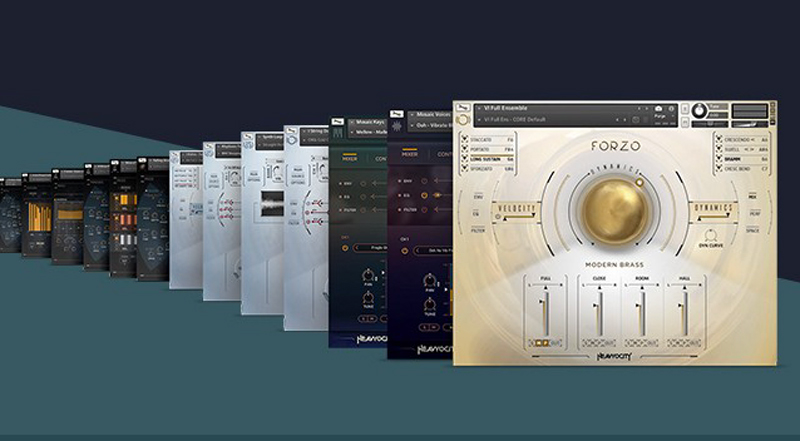
Task: Click the HALL channel pan slider
Action: [x=685, y=286]
